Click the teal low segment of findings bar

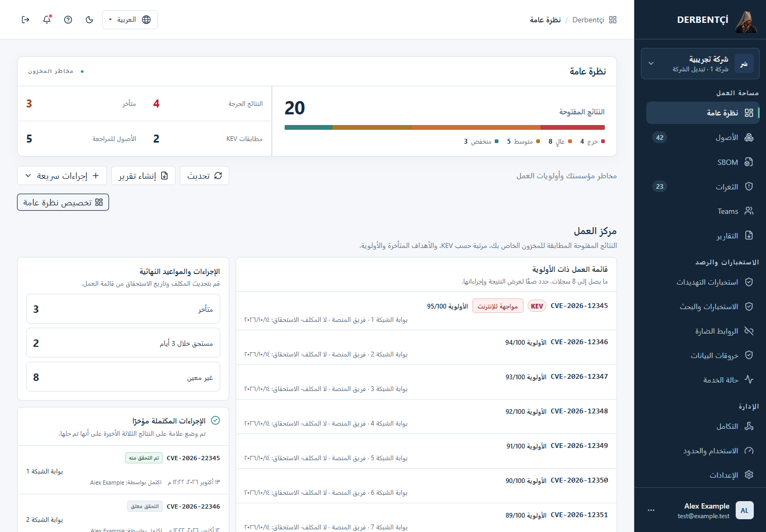click(309, 128)
